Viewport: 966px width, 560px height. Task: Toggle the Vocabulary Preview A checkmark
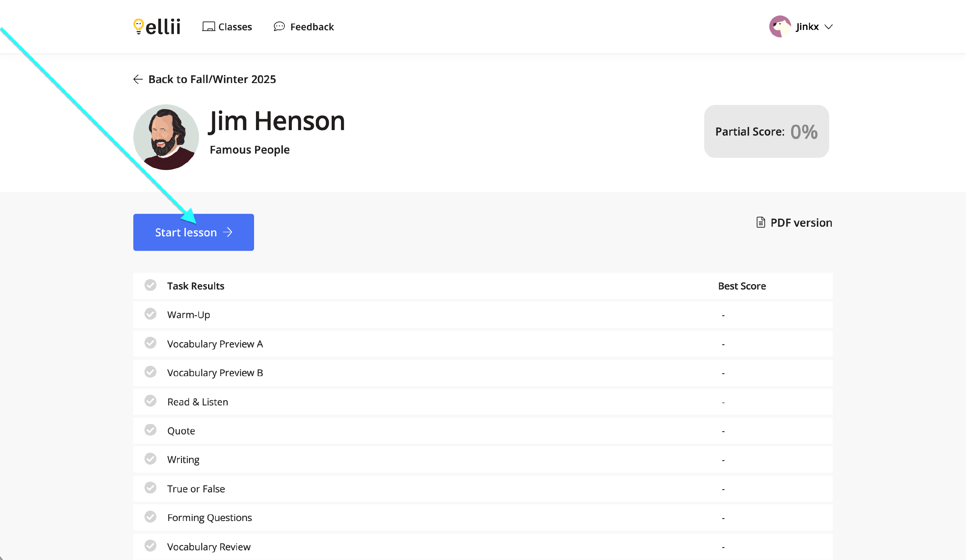[150, 343]
